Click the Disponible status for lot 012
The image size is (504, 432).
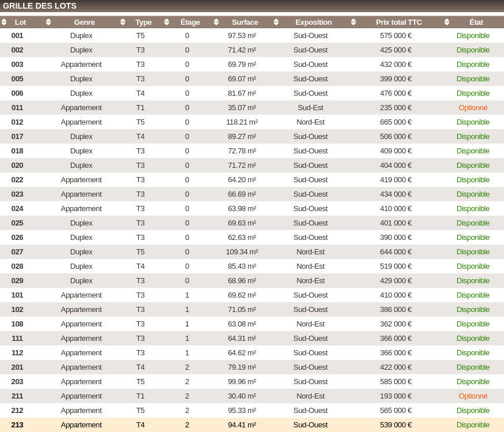coord(473,122)
